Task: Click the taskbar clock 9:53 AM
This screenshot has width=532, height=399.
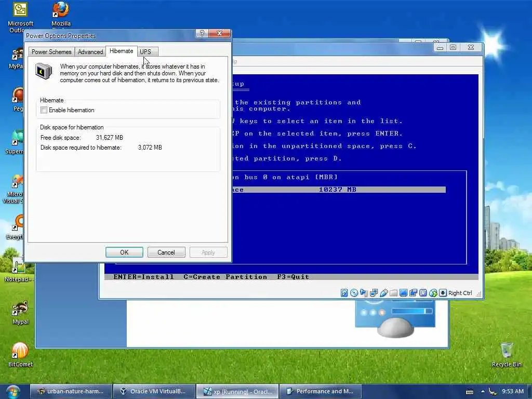Action: pos(513,391)
